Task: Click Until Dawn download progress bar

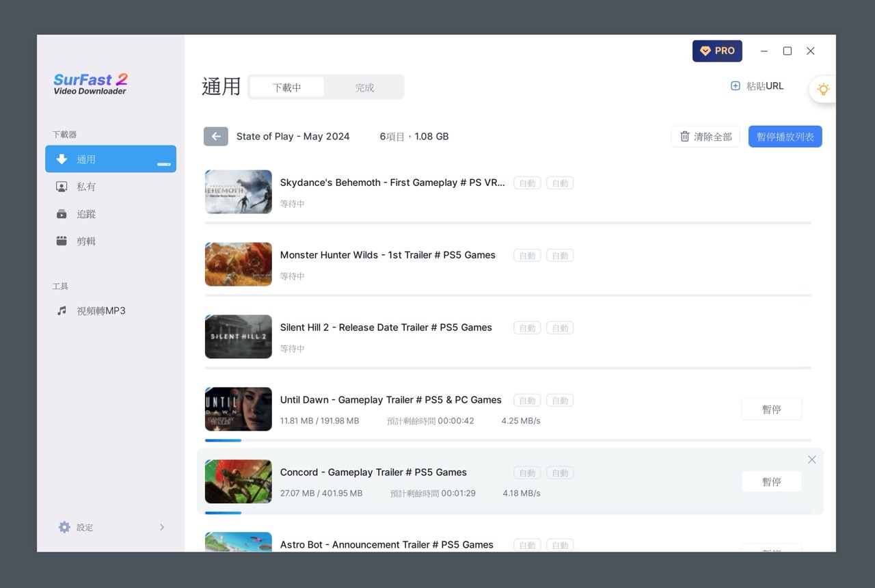Action: (x=508, y=440)
